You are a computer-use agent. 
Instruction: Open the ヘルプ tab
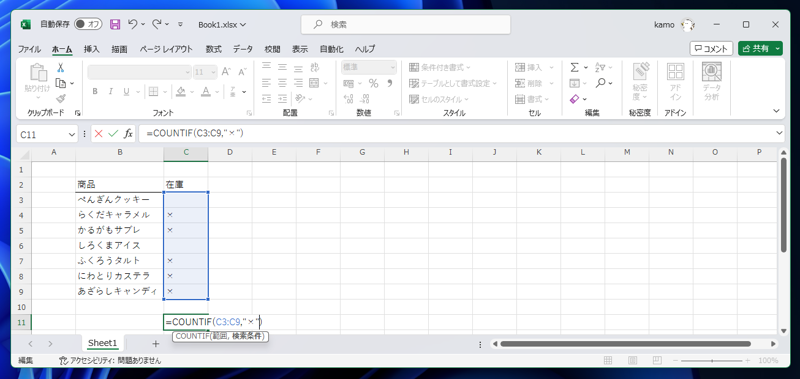tap(365, 49)
